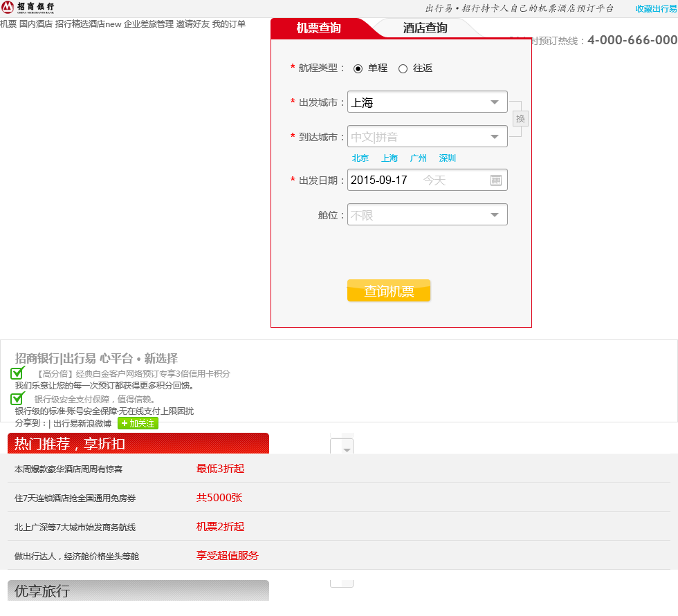The image size is (678, 616).
Task: Select the 单程 one-way radio button
Action: pyautogui.click(x=358, y=68)
